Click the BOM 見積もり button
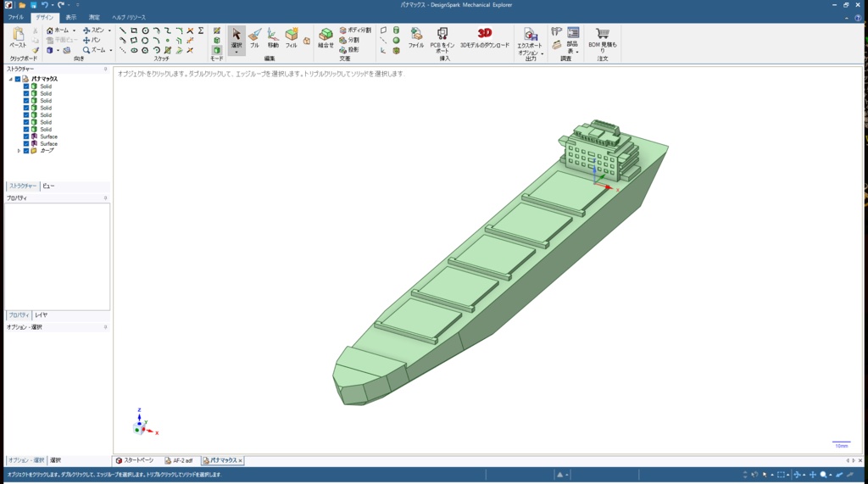 (x=603, y=41)
